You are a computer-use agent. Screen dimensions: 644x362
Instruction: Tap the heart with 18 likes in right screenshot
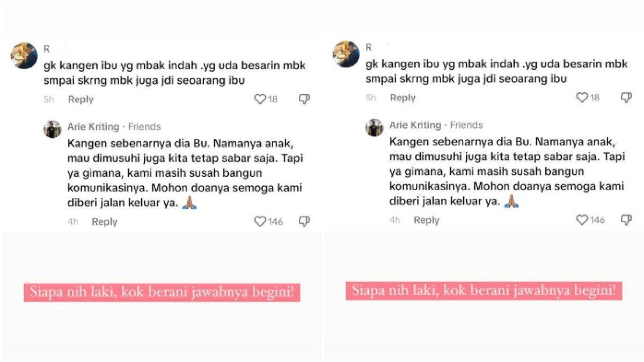pyautogui.click(x=582, y=97)
